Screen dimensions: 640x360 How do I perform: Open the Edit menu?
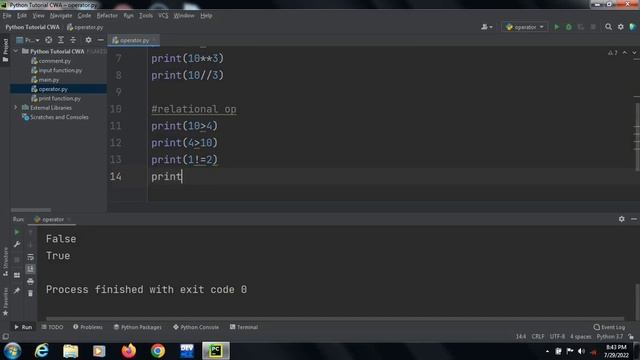tap(22, 16)
